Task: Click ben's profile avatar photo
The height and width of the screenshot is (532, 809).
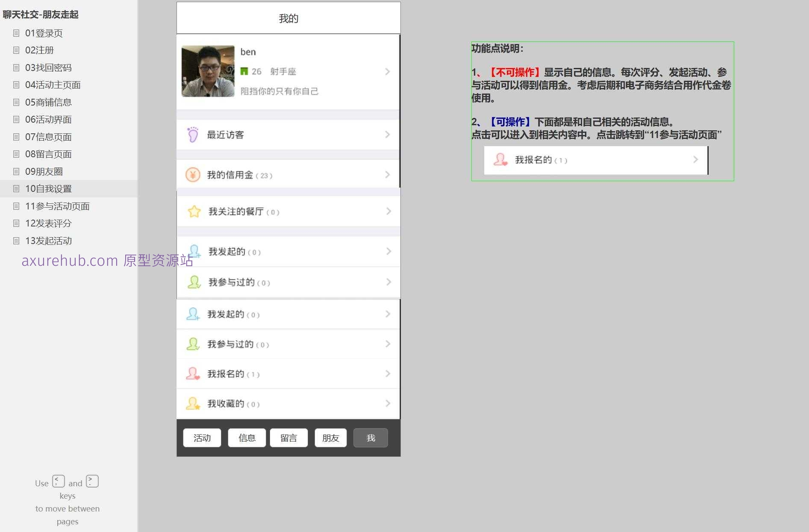Action: 208,71
